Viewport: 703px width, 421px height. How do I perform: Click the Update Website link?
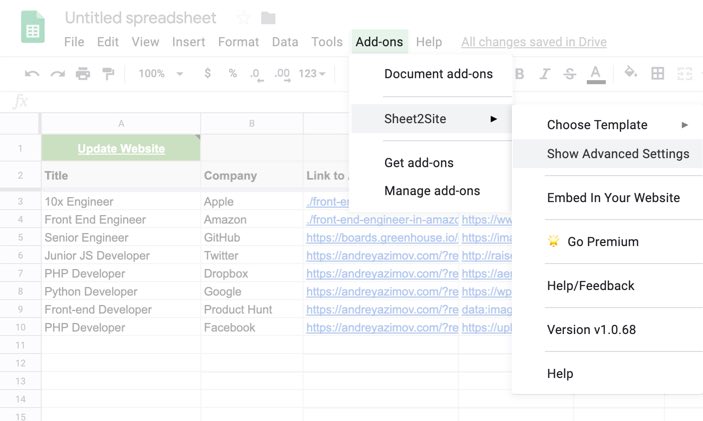click(x=121, y=148)
